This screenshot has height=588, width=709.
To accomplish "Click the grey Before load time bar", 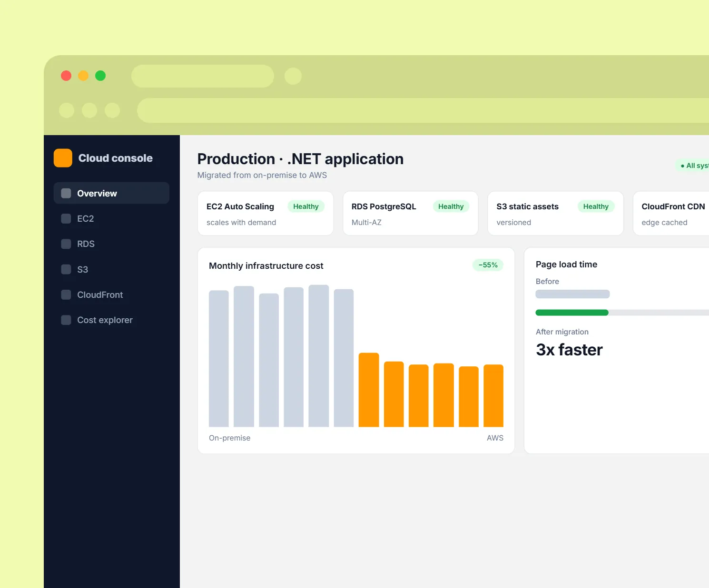I will tap(572, 294).
